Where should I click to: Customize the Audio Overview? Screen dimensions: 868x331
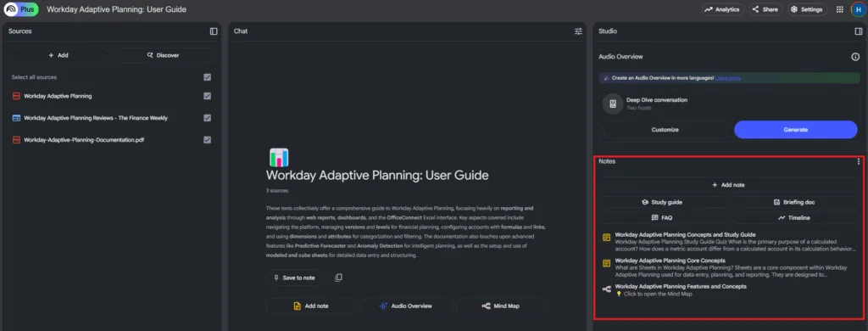[665, 130]
